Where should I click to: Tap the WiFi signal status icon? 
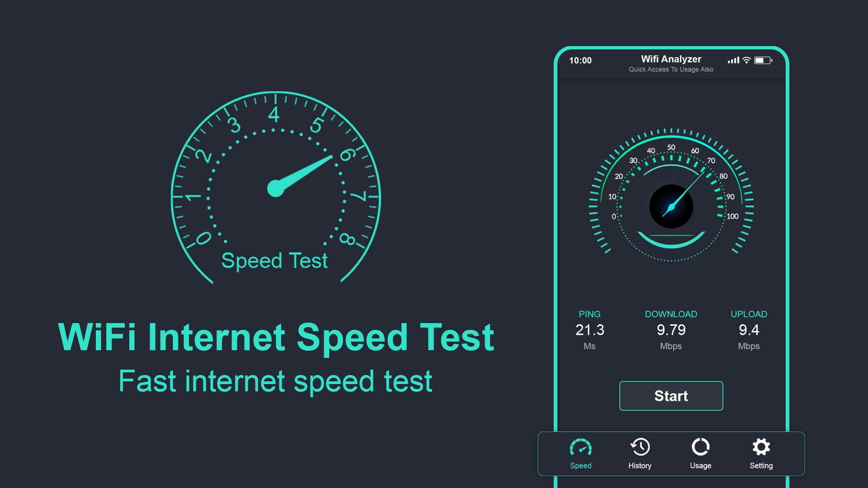(x=747, y=60)
